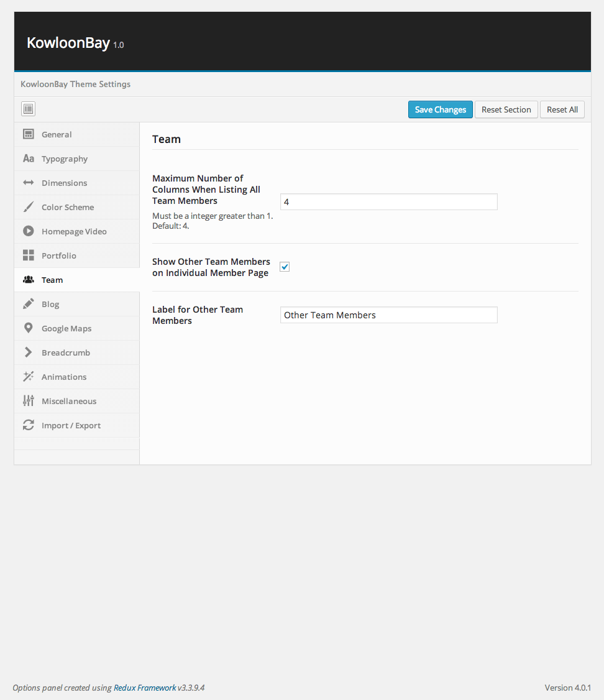
Task: Click the Reset Section button
Action: (x=506, y=109)
